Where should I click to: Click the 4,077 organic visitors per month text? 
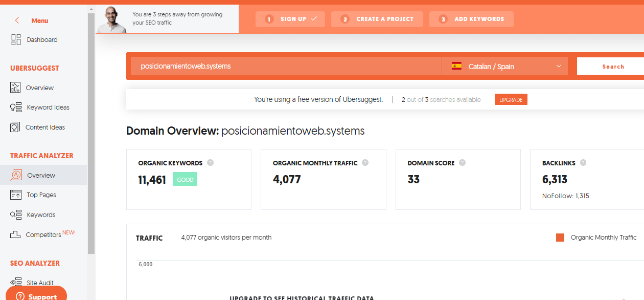coord(226,238)
